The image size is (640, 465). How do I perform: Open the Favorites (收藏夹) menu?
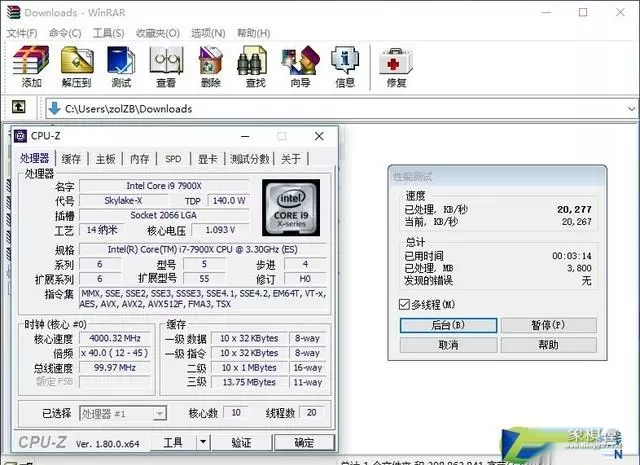(158, 33)
